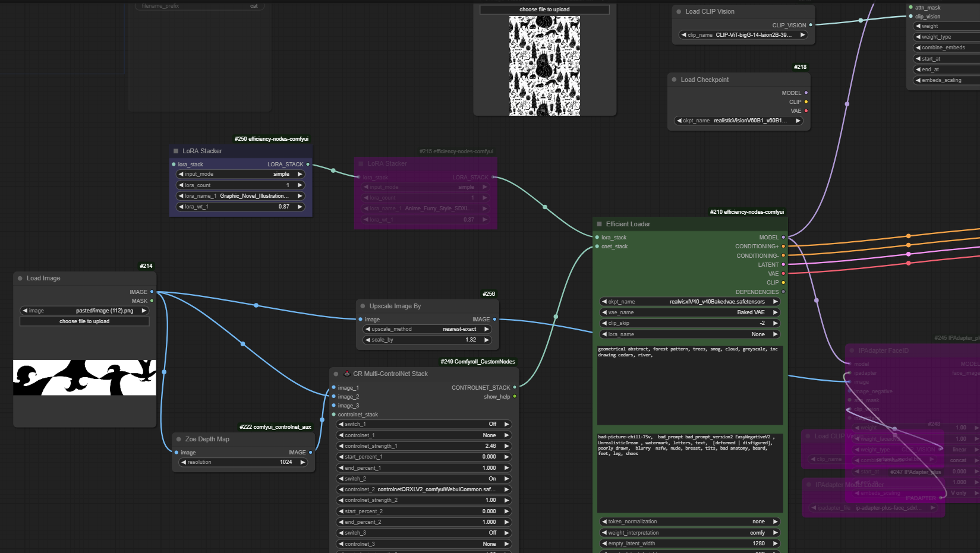Click the right arrow on lora_wt_1
The height and width of the screenshot is (553, 980).
click(x=300, y=207)
